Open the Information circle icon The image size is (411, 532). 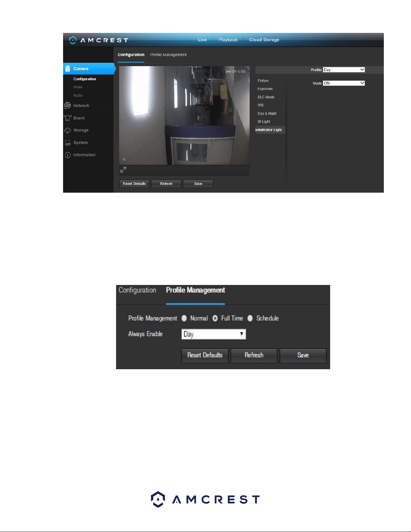click(x=67, y=155)
